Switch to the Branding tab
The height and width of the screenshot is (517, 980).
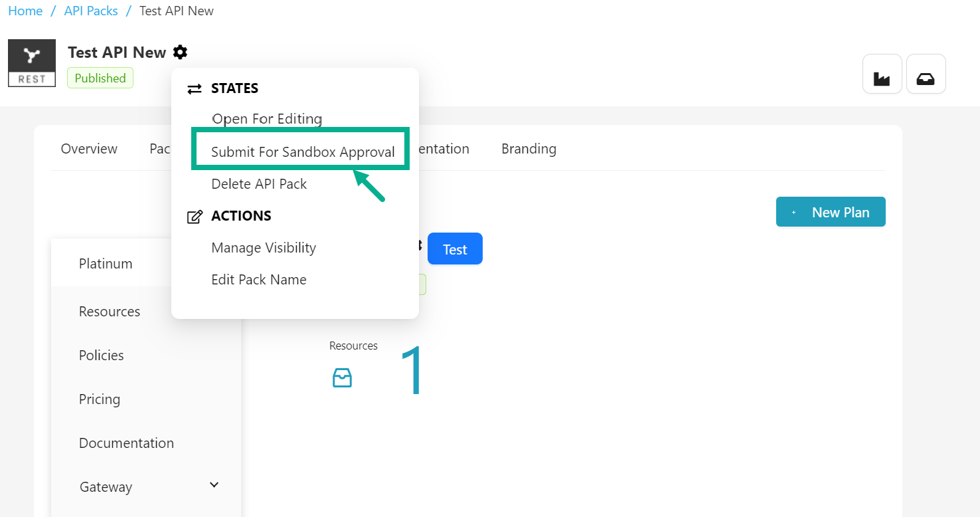pyautogui.click(x=529, y=149)
